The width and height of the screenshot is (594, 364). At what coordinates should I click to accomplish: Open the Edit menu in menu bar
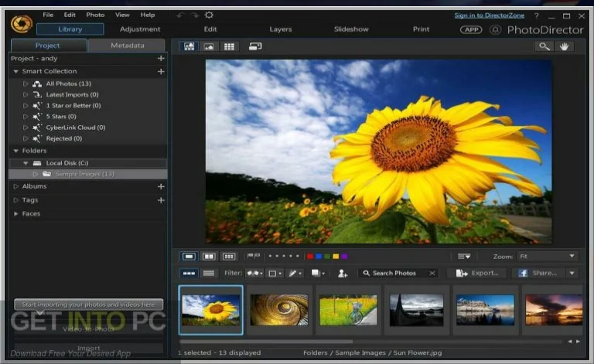click(x=70, y=15)
